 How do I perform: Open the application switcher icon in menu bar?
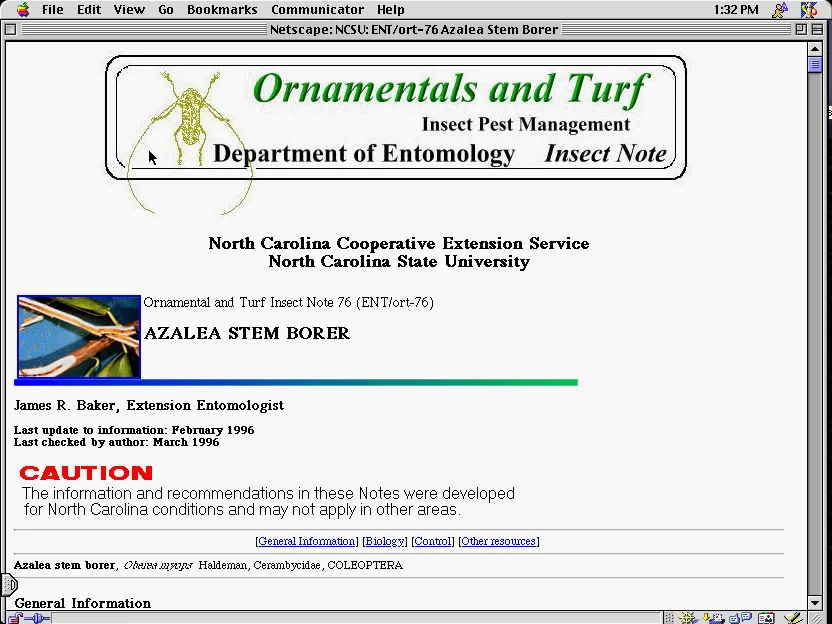[809, 10]
